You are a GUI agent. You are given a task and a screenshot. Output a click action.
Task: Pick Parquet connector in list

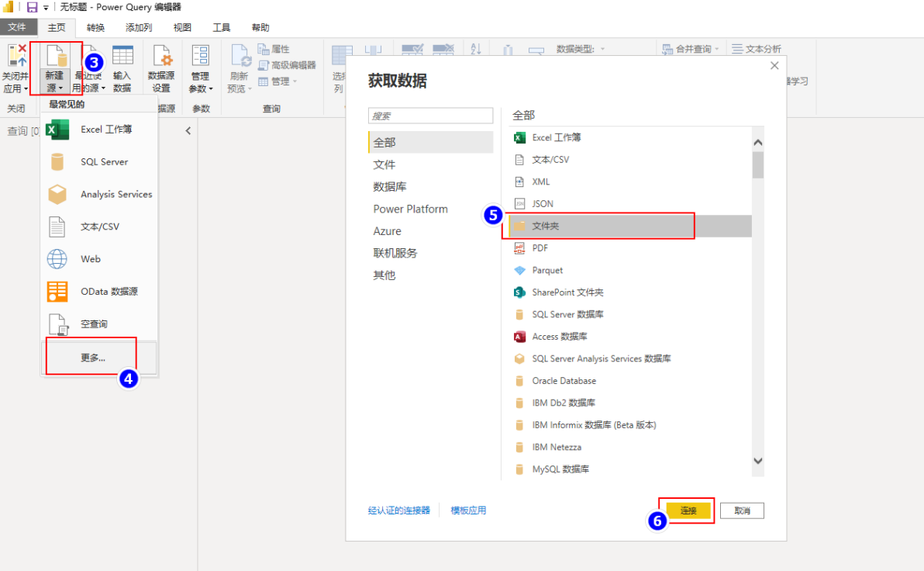pyautogui.click(x=630, y=270)
